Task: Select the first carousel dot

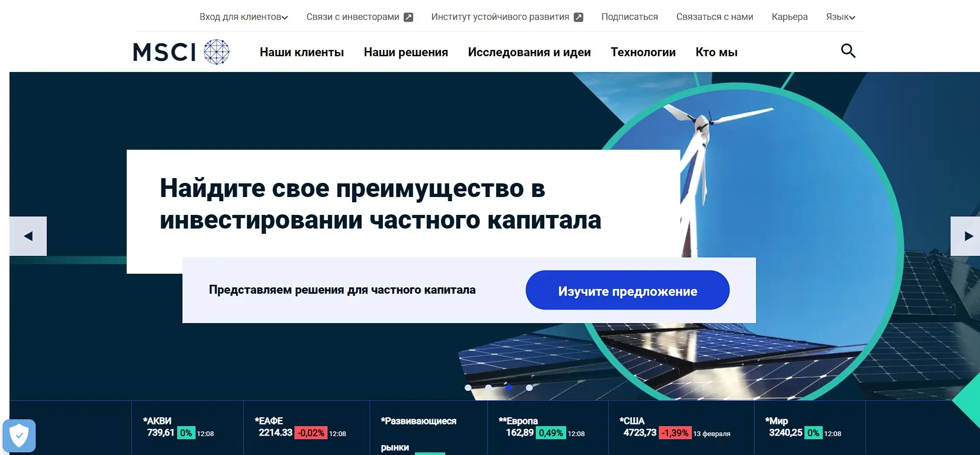Action: point(468,388)
